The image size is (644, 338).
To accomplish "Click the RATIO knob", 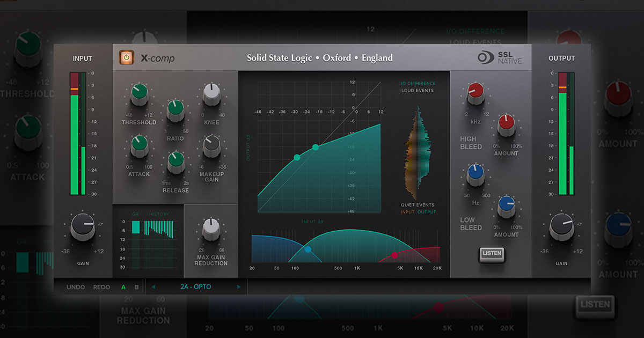I will coord(175,109).
